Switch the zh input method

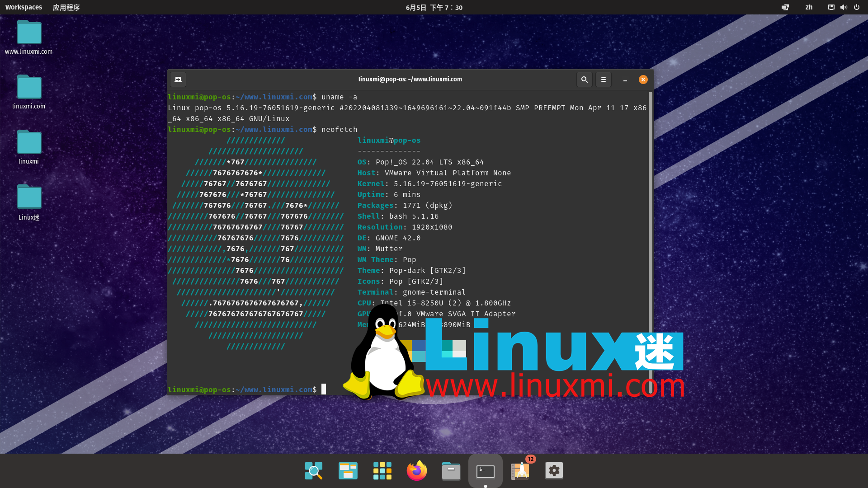pyautogui.click(x=809, y=7)
